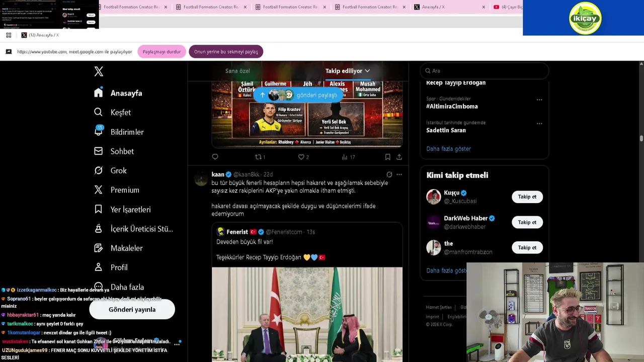
Task: Switch to first Football Formation Creator tab
Action: coord(132,7)
